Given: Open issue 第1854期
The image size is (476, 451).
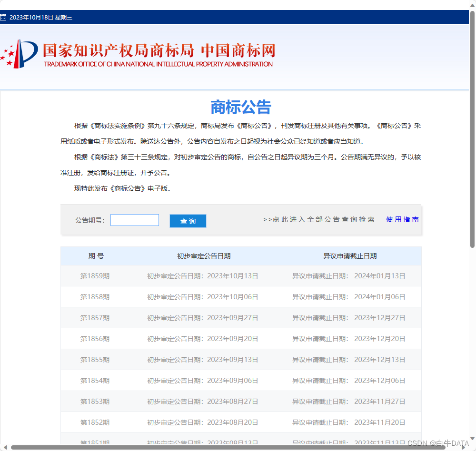Looking at the screenshot, I should [x=95, y=381].
